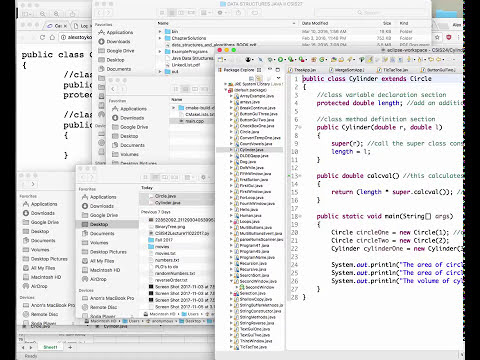Select the SecondWindow class child node
The height and width of the screenshot is (360, 480).
[x=260, y=287]
